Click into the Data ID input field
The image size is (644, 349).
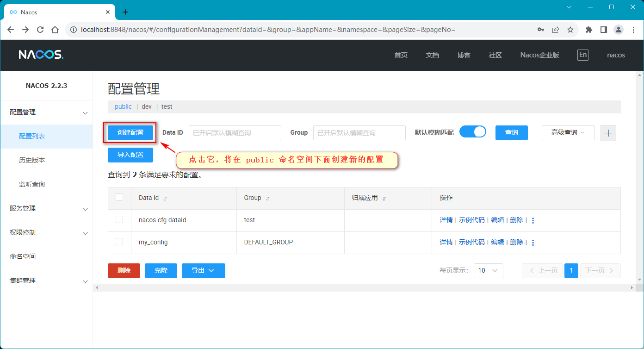tap(235, 133)
